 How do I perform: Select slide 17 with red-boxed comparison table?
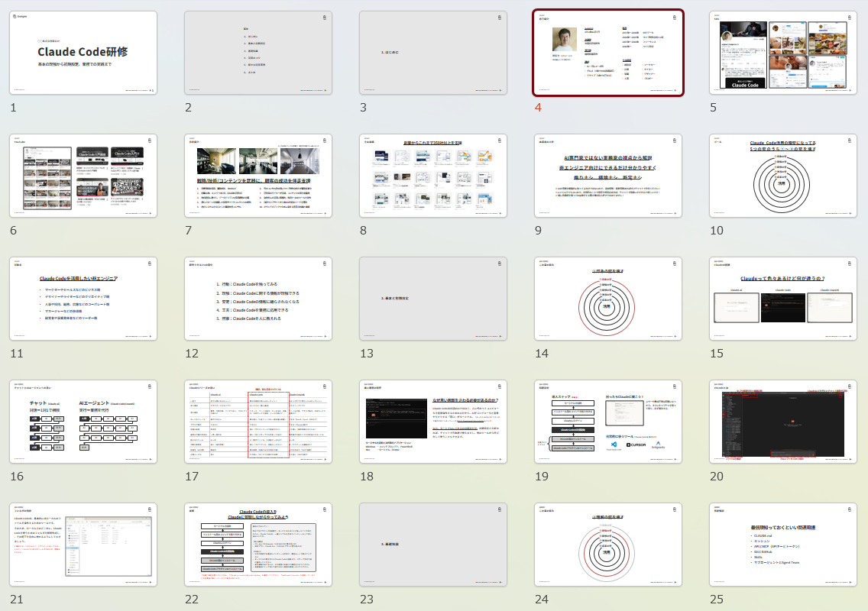pyautogui.click(x=258, y=421)
